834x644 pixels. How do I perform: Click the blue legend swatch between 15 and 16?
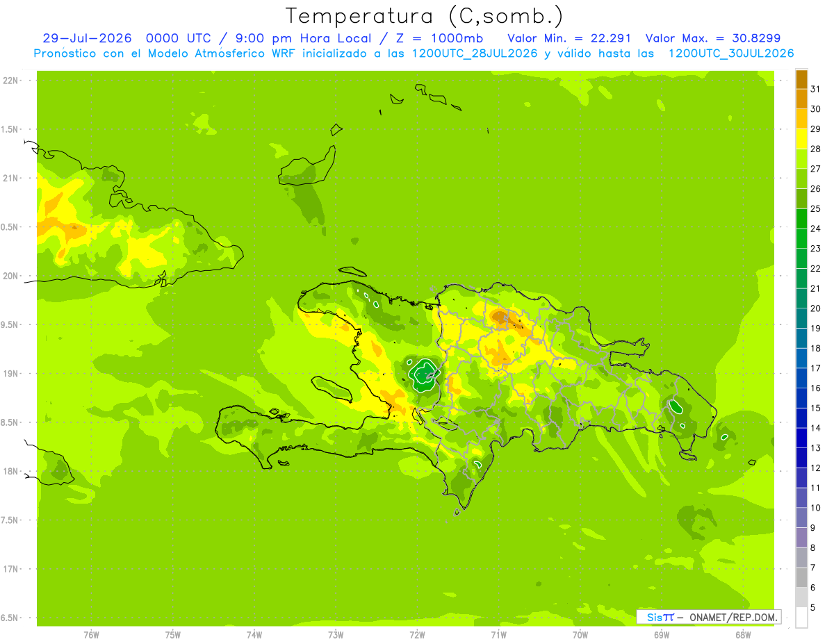801,399
